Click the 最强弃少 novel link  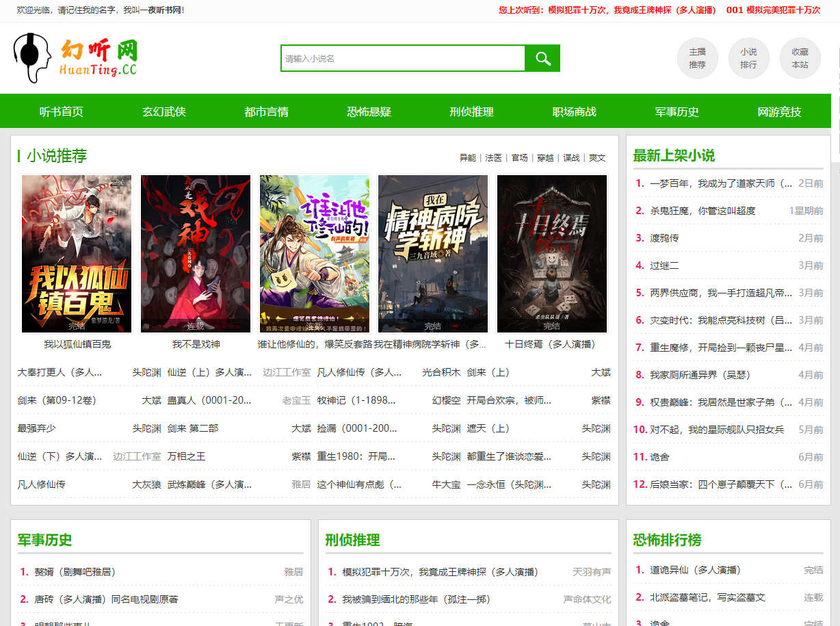(x=36, y=428)
